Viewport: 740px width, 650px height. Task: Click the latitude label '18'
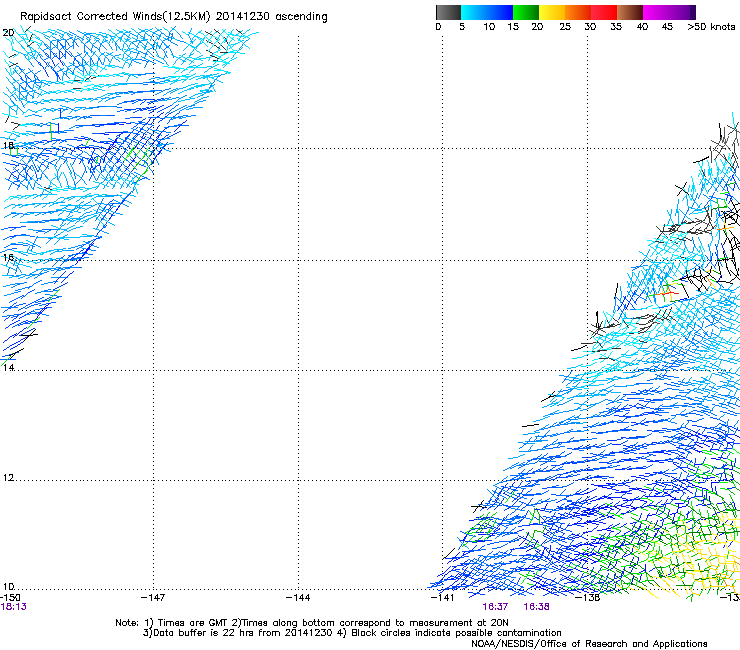8,145
